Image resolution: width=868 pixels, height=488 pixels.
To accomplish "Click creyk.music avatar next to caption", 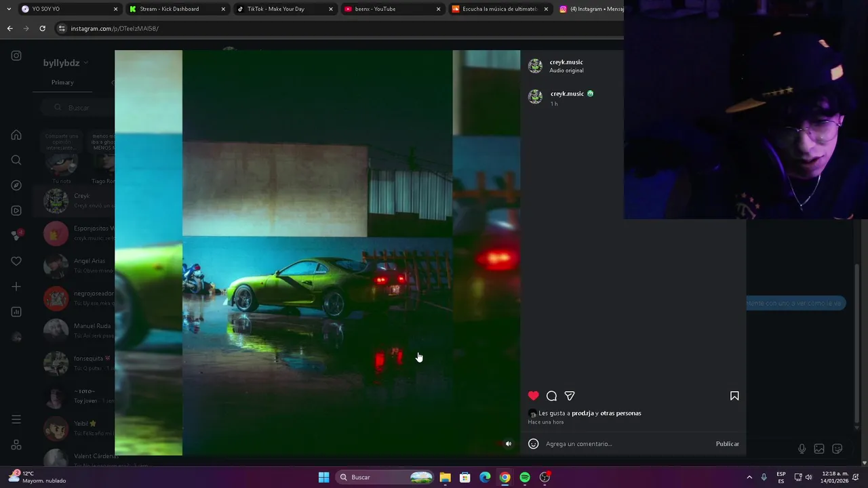I will [536, 97].
